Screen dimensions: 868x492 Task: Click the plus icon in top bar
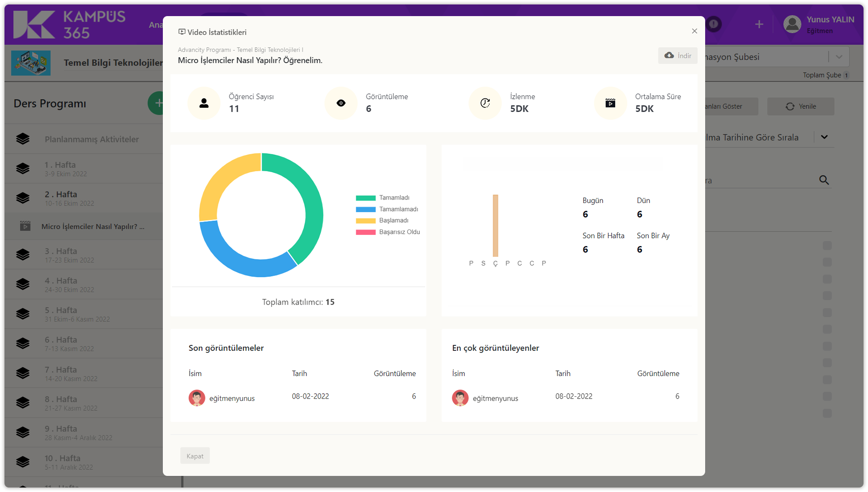tap(759, 24)
